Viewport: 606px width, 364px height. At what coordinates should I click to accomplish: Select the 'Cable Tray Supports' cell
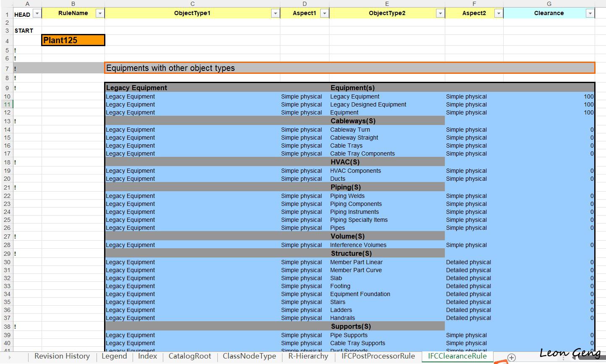387,343
